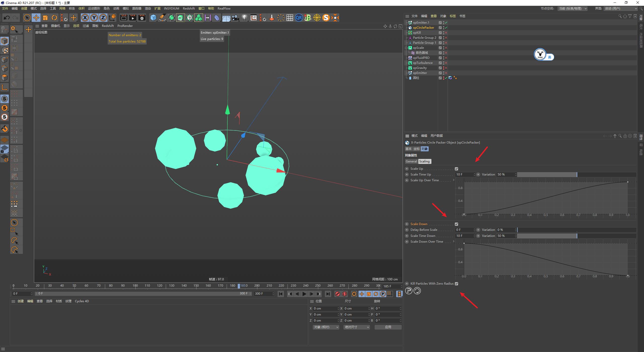Uncheck the Scale Up checkbox

coord(457,168)
